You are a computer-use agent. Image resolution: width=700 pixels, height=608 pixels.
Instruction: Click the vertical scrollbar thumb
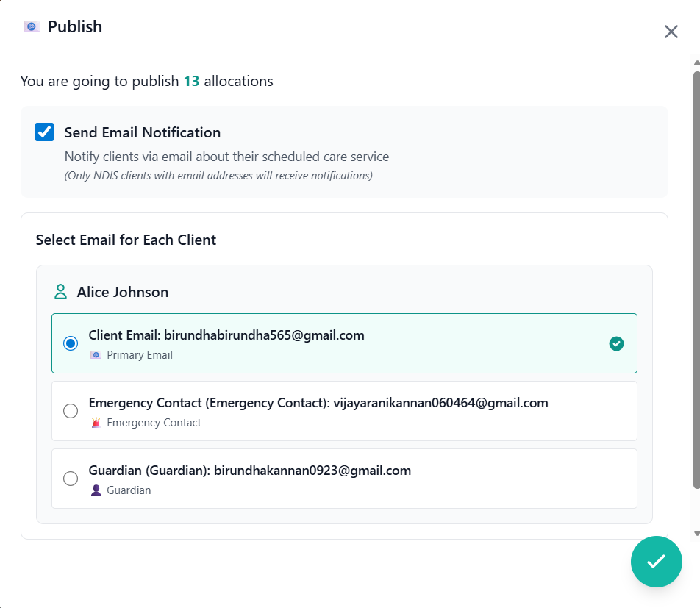pos(696,279)
